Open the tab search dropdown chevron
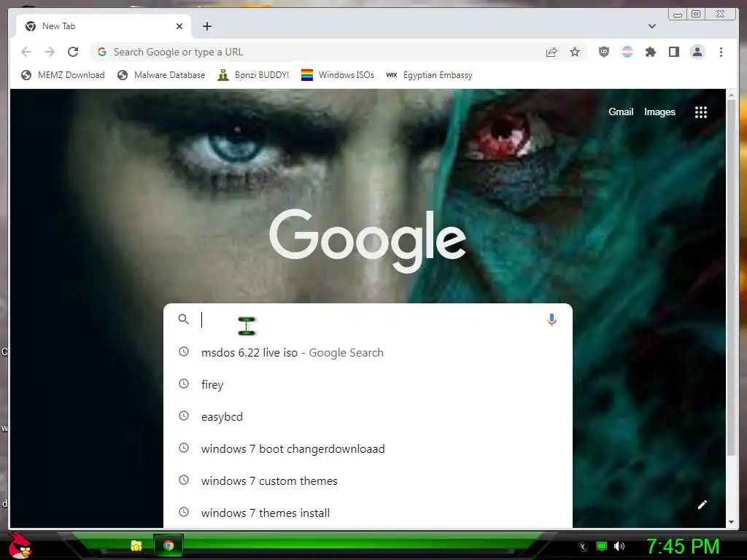Screen dimensions: 747x560 point(652,26)
